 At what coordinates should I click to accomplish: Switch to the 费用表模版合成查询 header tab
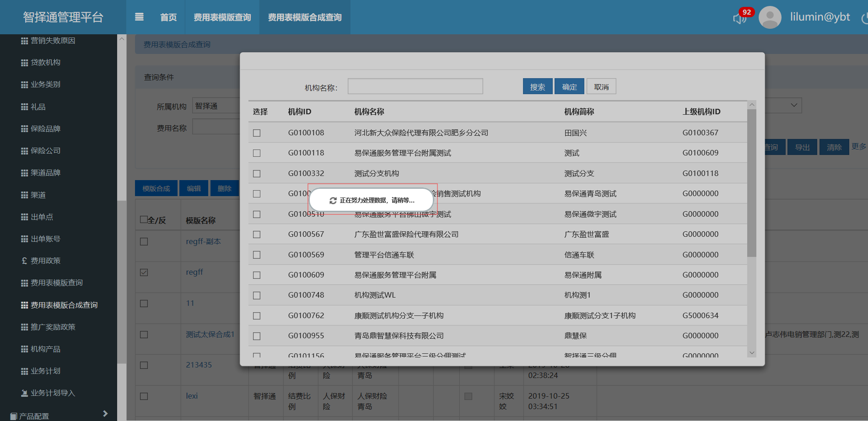(x=305, y=17)
